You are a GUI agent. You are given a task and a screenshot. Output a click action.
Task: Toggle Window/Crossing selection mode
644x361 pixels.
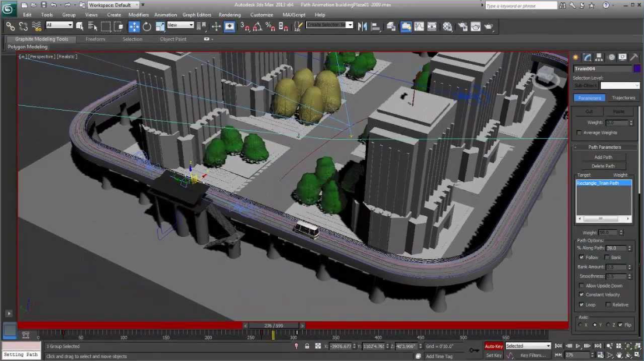[x=119, y=27]
